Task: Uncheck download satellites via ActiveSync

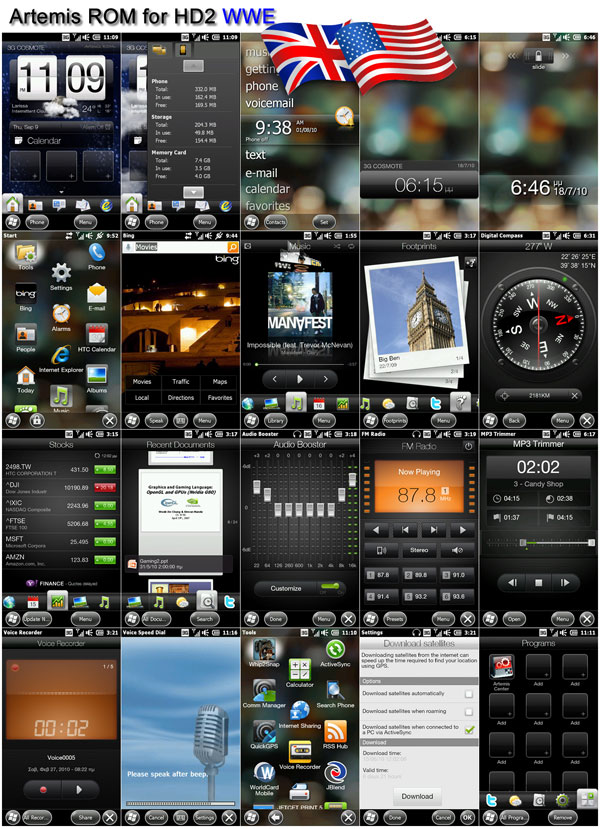Action: click(469, 730)
